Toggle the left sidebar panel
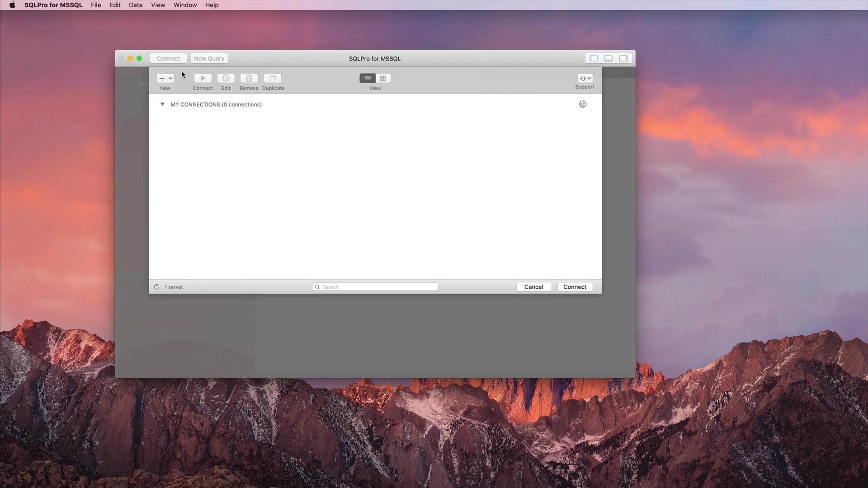868x488 pixels. pyautogui.click(x=593, y=58)
